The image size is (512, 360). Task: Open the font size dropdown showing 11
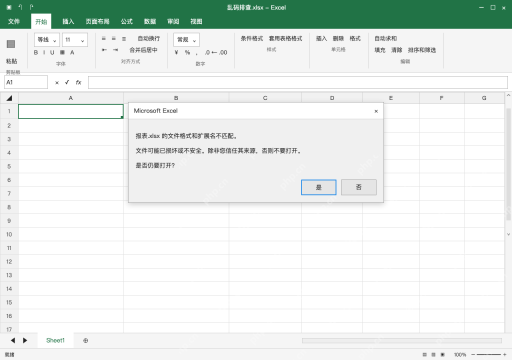[75, 40]
